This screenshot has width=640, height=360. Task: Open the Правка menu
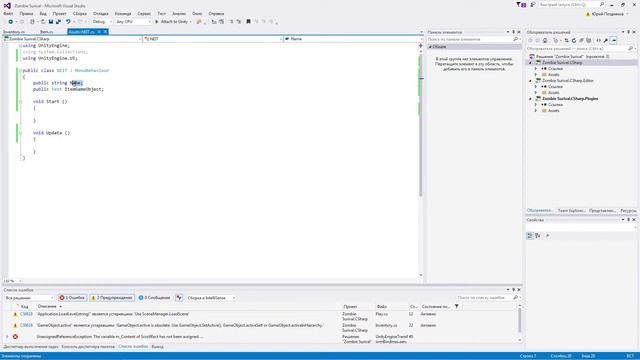[x=26, y=13]
